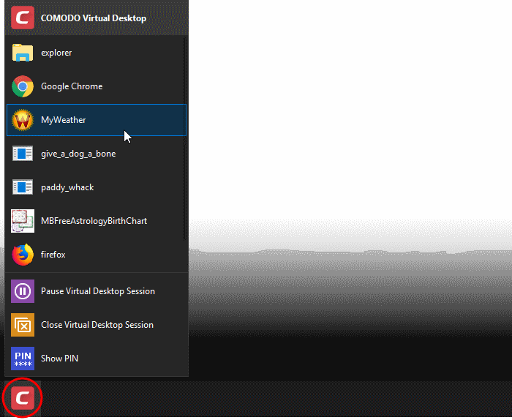Choose the MyWeather menu entry

[97, 120]
